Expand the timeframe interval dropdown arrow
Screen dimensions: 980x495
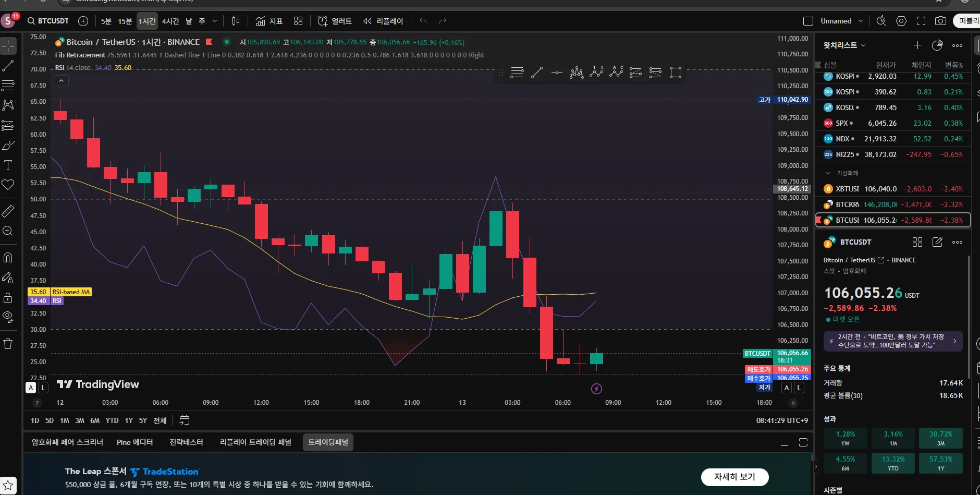pyautogui.click(x=215, y=21)
